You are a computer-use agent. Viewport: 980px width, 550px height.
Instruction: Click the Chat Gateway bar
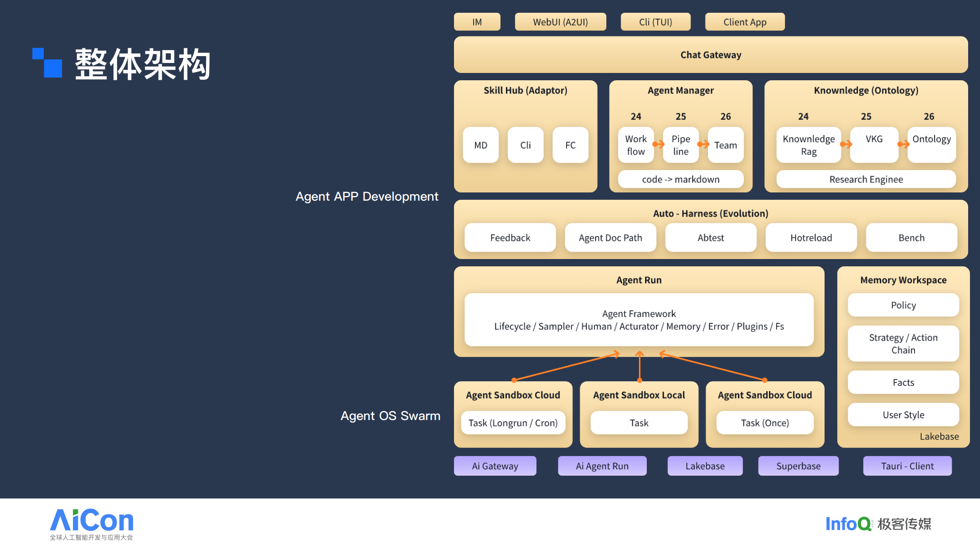[x=711, y=55]
